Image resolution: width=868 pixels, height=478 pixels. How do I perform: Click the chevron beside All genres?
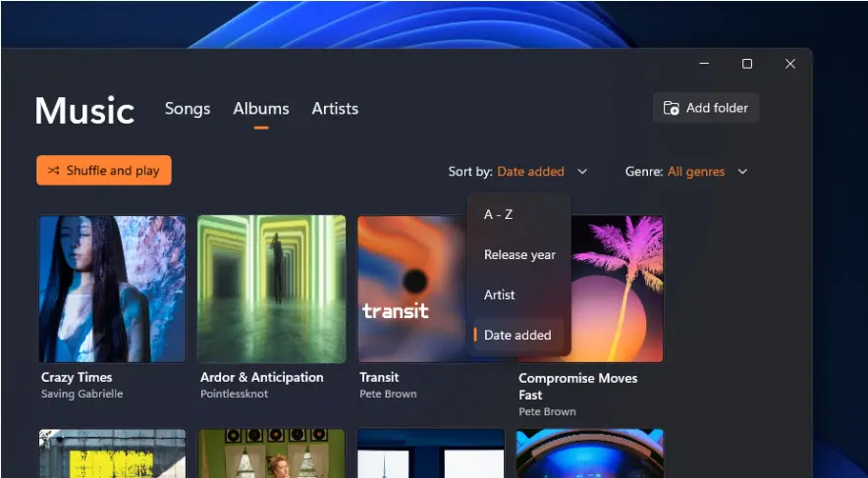pos(743,172)
